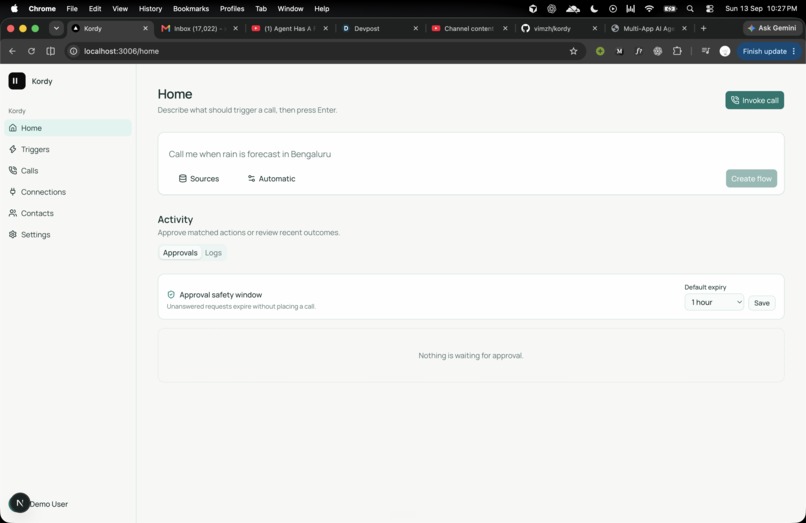The height and width of the screenshot is (523, 806).
Task: Reload the current page
Action: (31, 51)
